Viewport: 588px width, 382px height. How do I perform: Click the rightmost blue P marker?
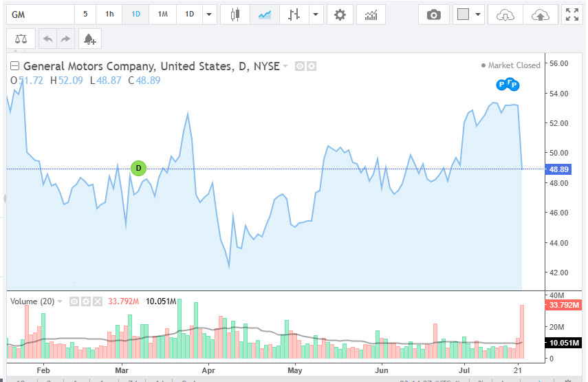(x=514, y=85)
